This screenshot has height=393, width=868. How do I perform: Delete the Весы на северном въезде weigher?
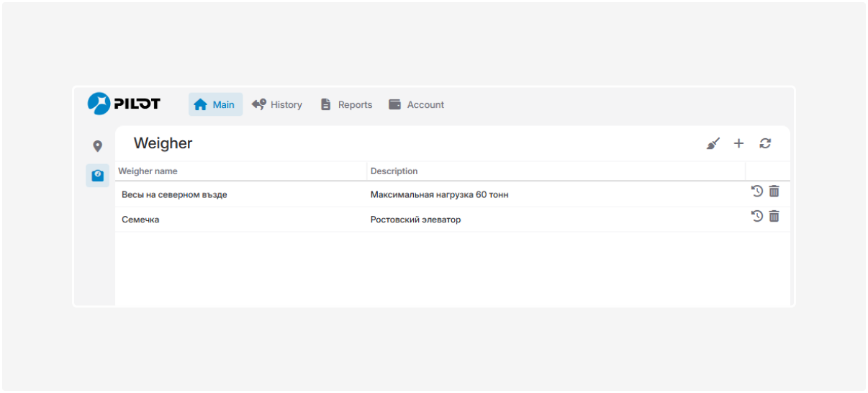(774, 191)
